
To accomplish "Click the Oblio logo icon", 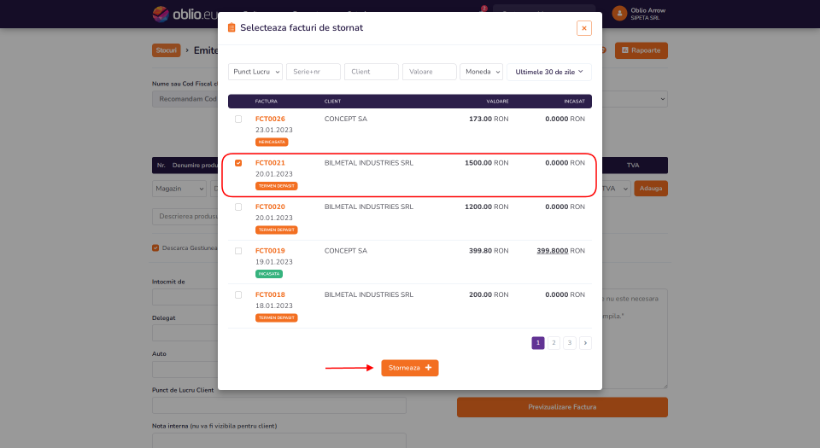I will [160, 14].
